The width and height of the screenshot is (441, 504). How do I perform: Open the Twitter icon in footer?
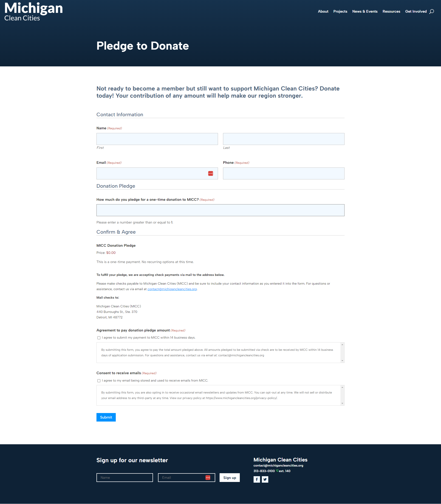pyautogui.click(x=265, y=479)
